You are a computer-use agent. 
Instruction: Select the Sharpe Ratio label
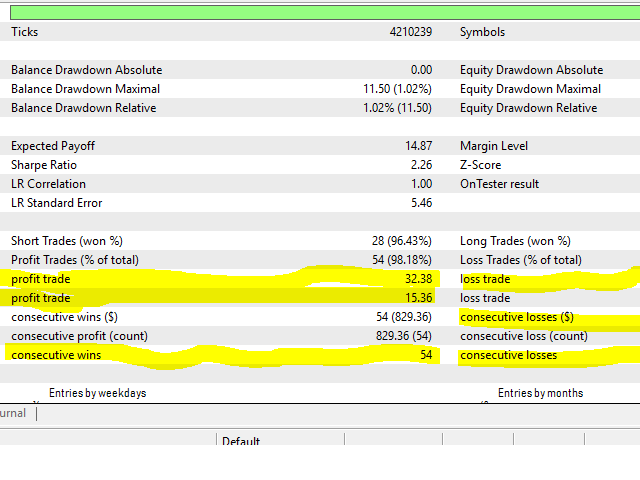(x=44, y=165)
